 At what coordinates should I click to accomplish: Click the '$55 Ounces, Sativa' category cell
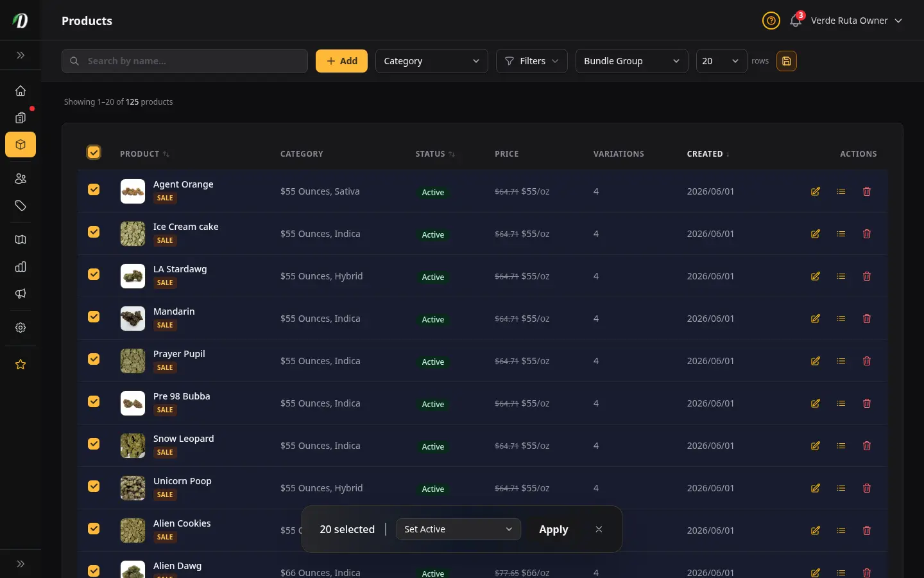pyautogui.click(x=320, y=191)
